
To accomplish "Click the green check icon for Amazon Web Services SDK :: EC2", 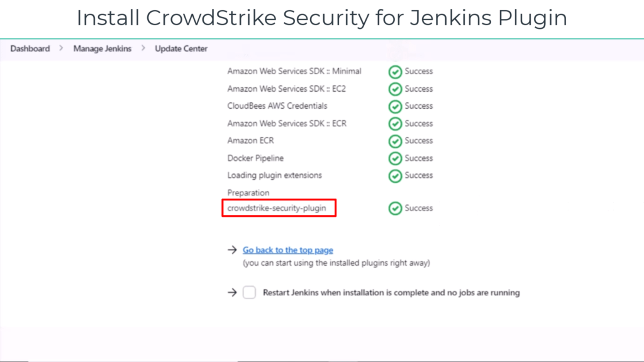I will click(x=395, y=89).
